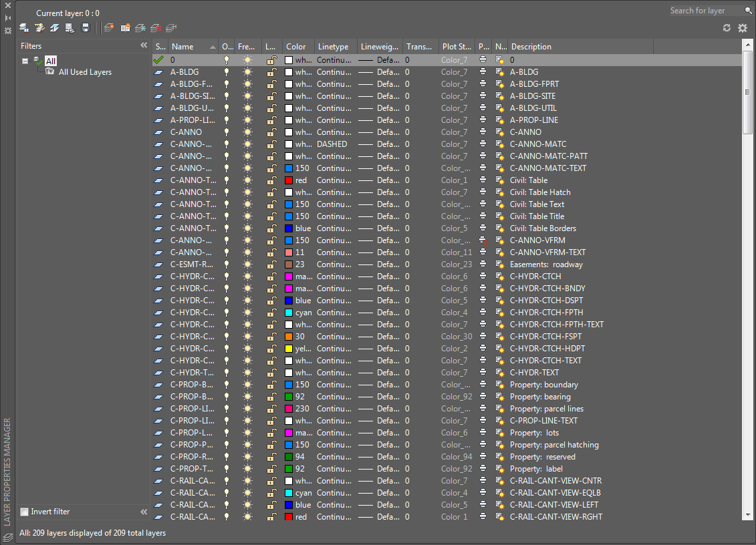The width and height of the screenshot is (756, 545).
Task: Open layer settings gear icon
Action: click(743, 28)
